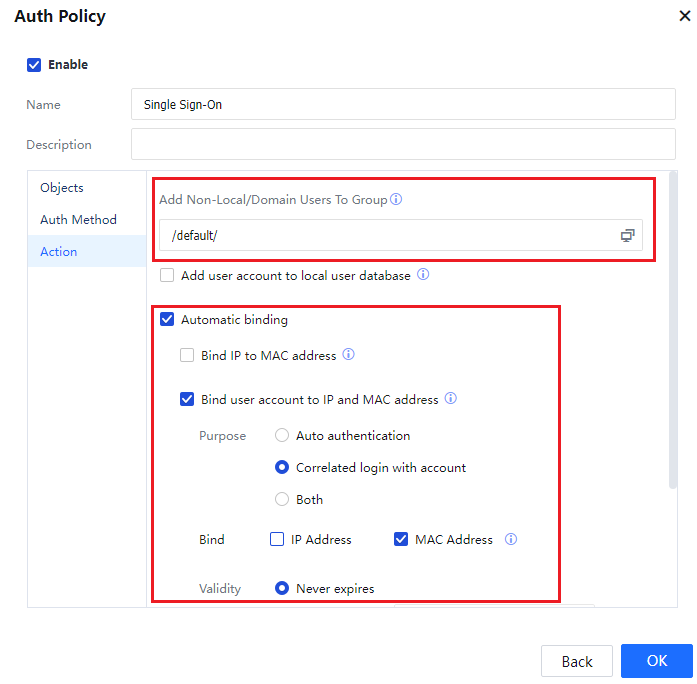
Task: Select Auto authentication purpose
Action: click(x=282, y=436)
